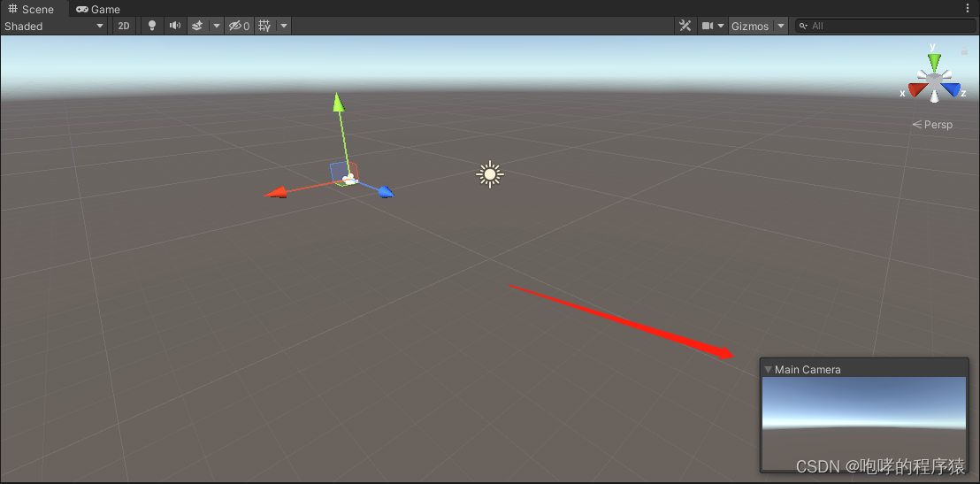Toggle grid visibility with the grid icon
This screenshot has width=980, height=484.
pos(264,26)
